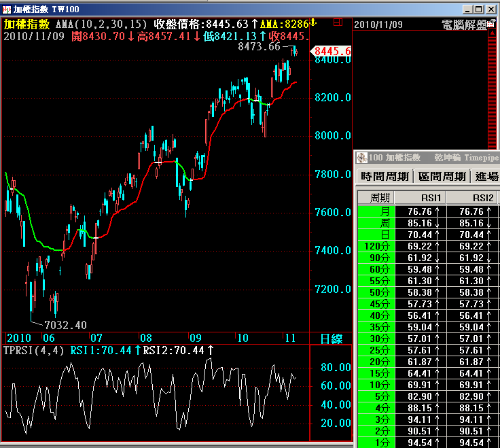Switch to the 區間周期 tab
The image size is (500, 448).
point(442,176)
